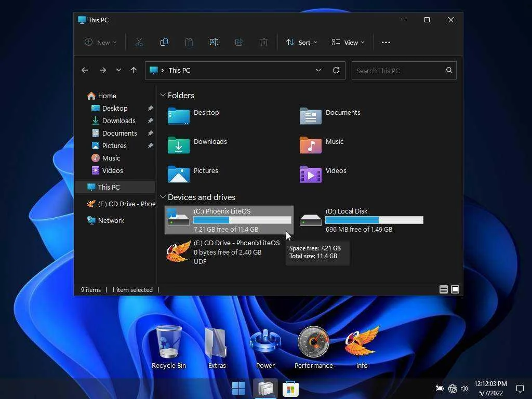Open the Performance desktop shortcut

313,347
